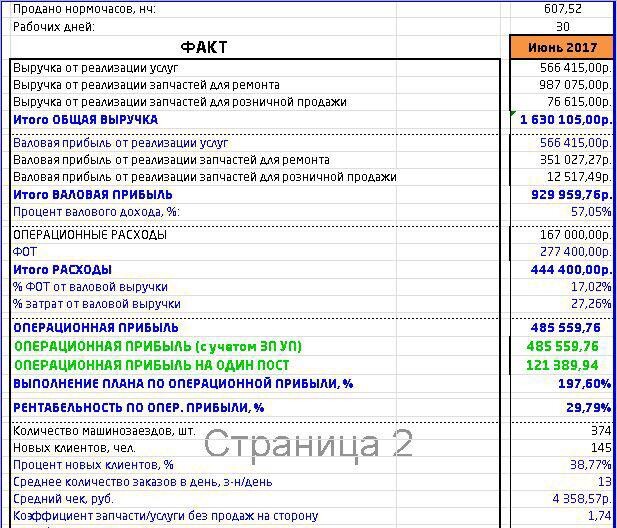Click '% ФОТ от валовой выручки' label
The width and height of the screenshot is (617, 528).
coord(90,287)
